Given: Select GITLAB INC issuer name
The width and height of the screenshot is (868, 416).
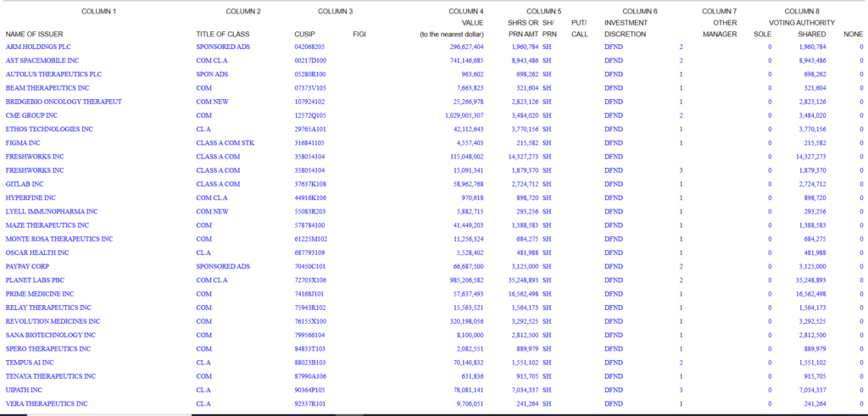Looking at the screenshot, I should coord(25,184).
